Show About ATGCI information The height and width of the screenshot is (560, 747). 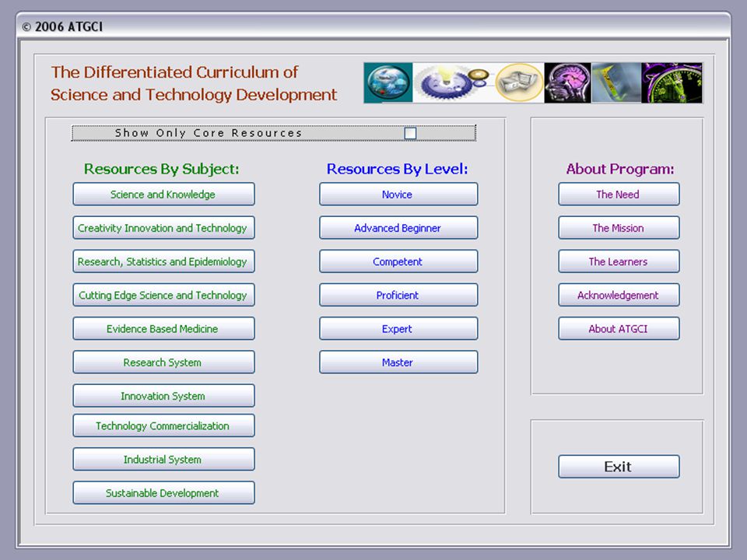tap(619, 328)
